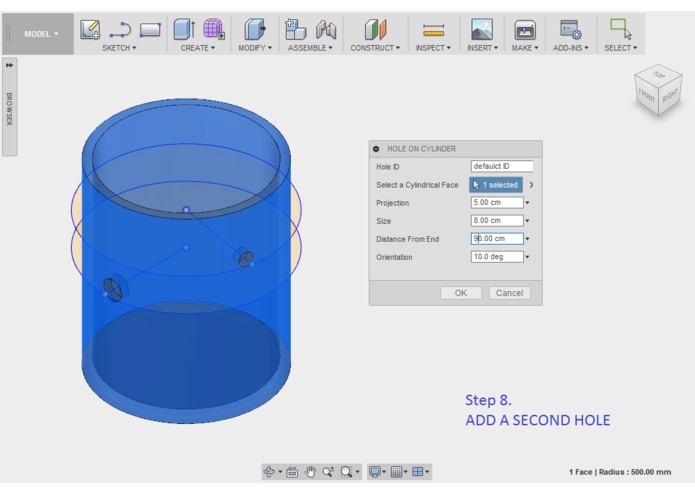This screenshot has height=494, width=695.
Task: Select the Line sketch tool icon
Action: pyautogui.click(x=120, y=30)
